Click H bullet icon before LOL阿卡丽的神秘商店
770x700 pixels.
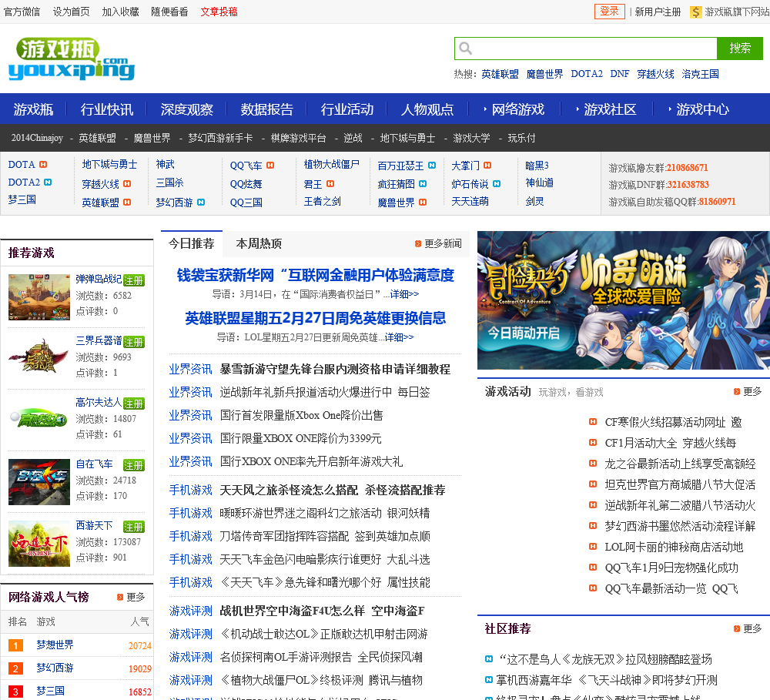pos(593,546)
